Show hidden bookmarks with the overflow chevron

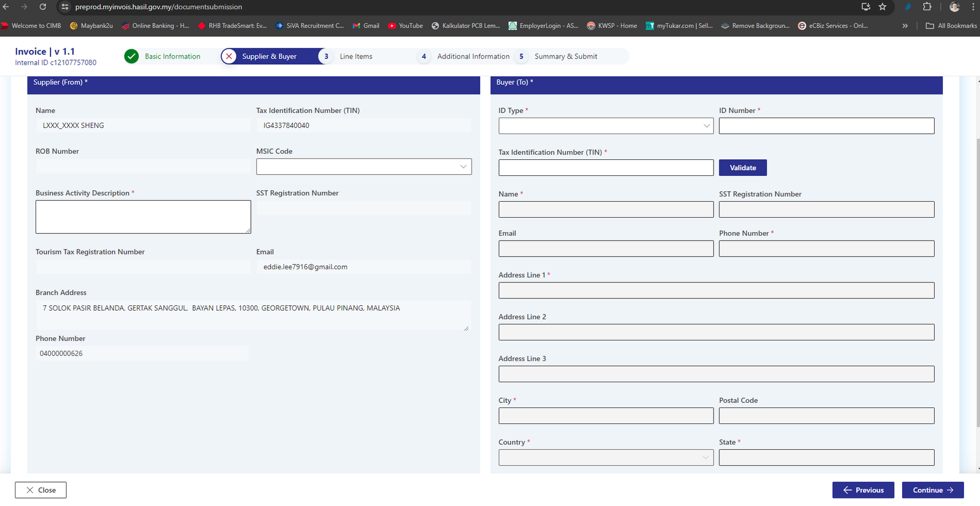(x=905, y=26)
